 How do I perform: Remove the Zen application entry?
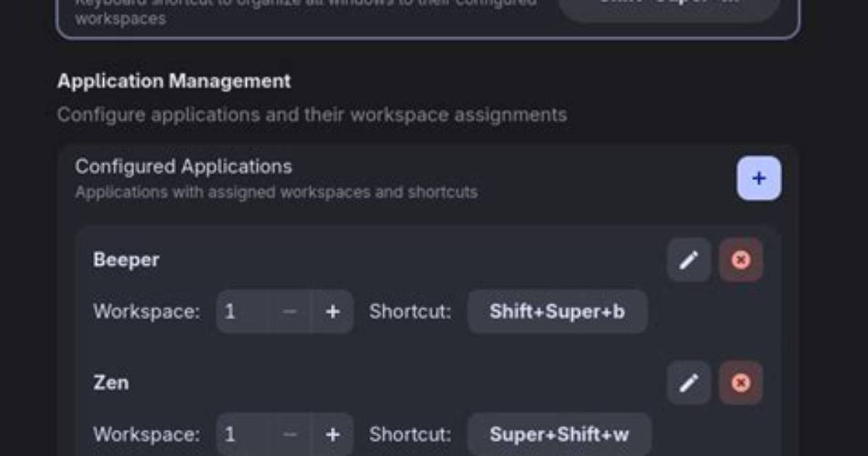pyautogui.click(x=741, y=383)
